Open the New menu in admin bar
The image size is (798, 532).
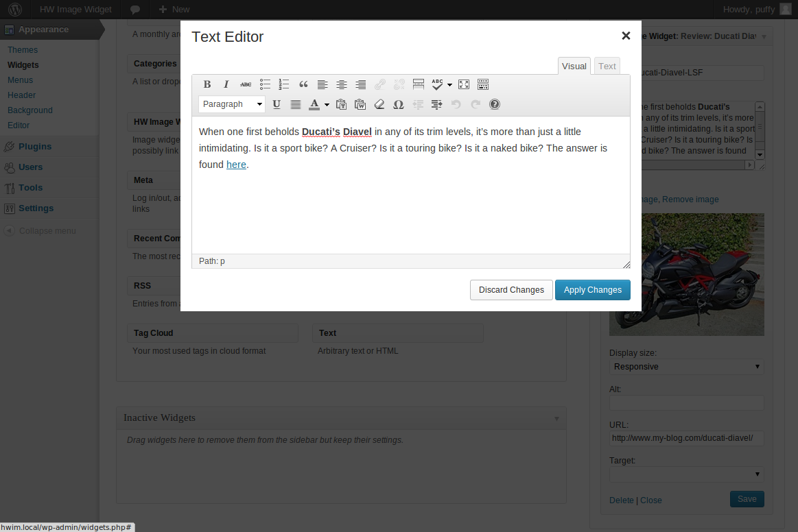tap(174, 9)
